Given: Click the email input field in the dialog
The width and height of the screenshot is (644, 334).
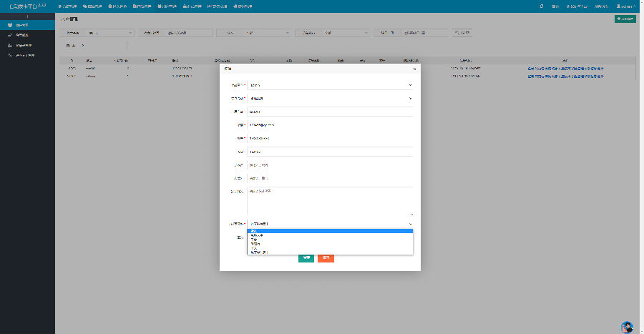Looking at the screenshot, I should pos(330,124).
